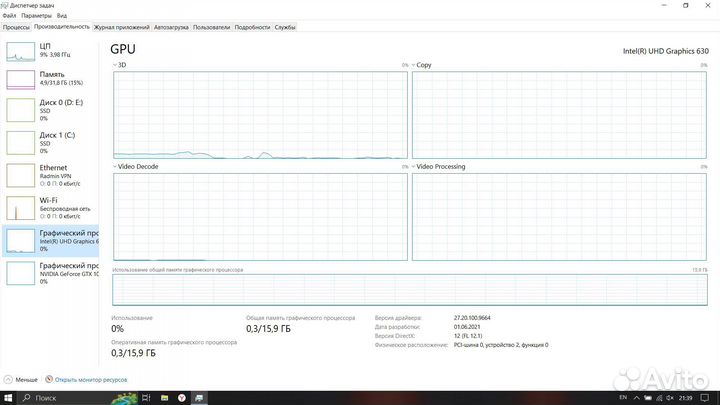Switch to the Пользователи tab
Viewport: 720px width, 405px height.
pos(211,27)
